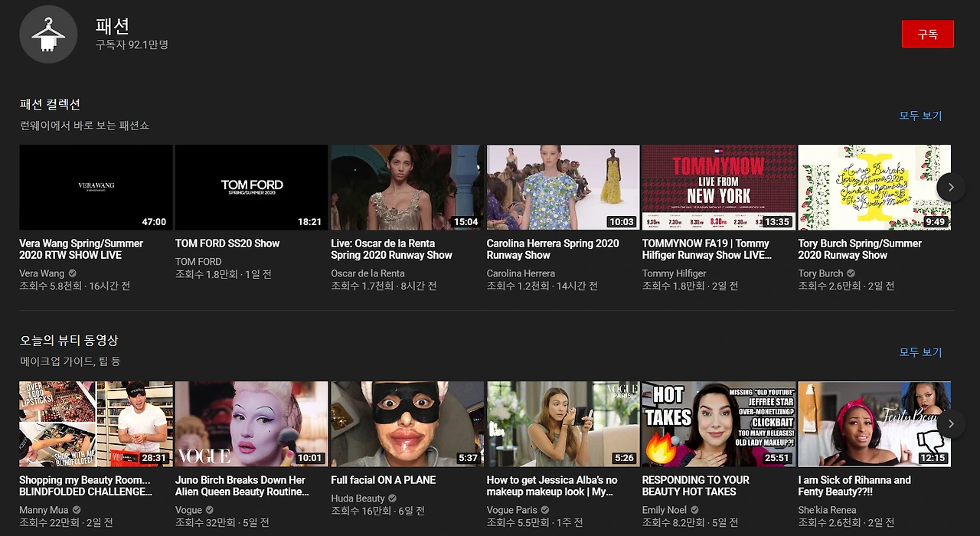The width and height of the screenshot is (980, 536).
Task: Click the verified badge beside Manny Mua
Action: tap(77, 510)
